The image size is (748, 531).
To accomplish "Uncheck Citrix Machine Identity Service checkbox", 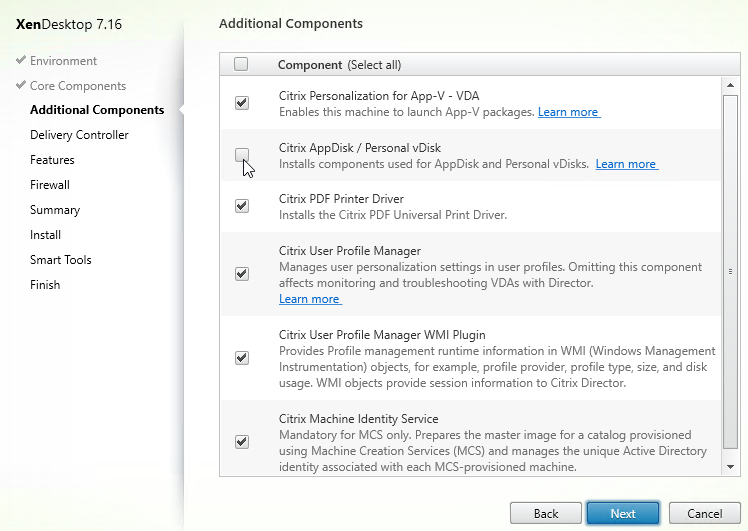I will 242,441.
